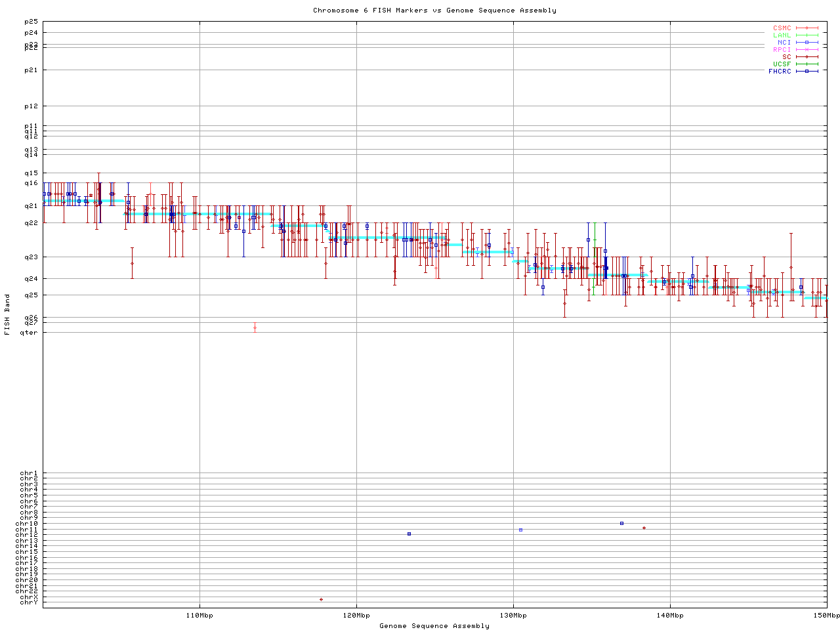Image resolution: width=840 pixels, height=630 pixels.
Task: Select the UCSF legend label
Action: [x=782, y=64]
